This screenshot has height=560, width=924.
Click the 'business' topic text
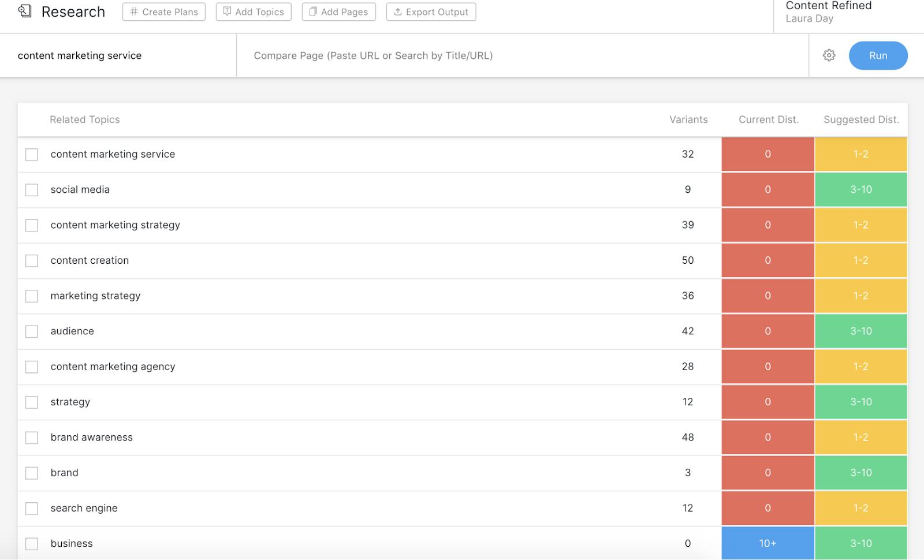coord(72,543)
